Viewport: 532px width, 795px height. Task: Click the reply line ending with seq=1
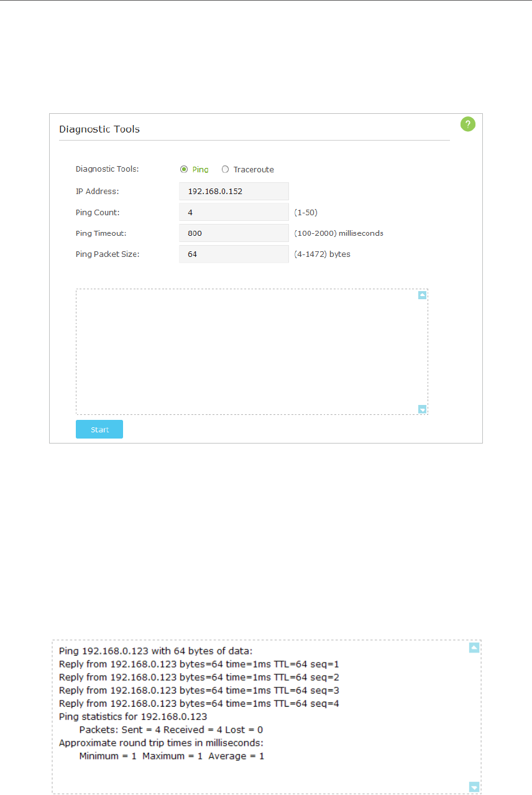coord(199,664)
